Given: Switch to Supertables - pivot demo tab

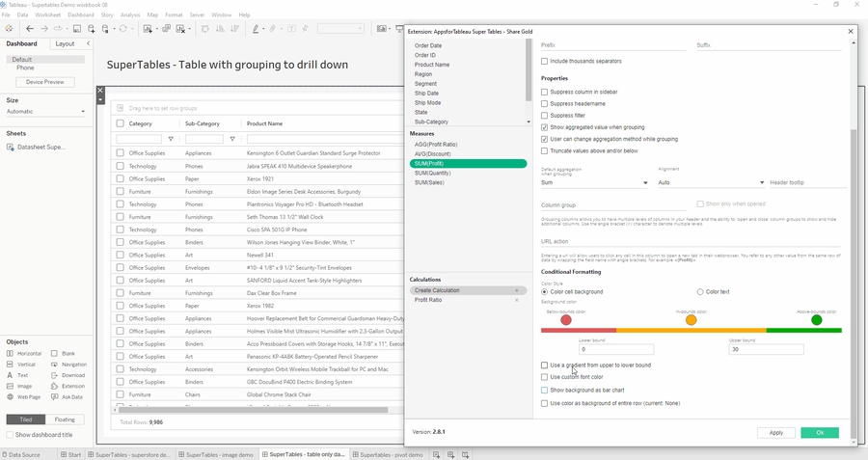Looking at the screenshot, I should [x=391, y=454].
